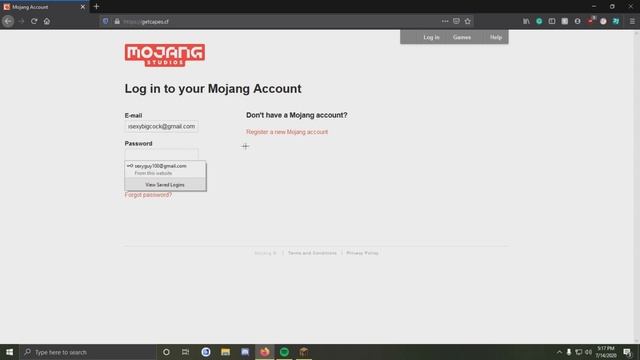Choose the saved login autofill suggestion
The width and height of the screenshot is (640, 360).
(165, 169)
